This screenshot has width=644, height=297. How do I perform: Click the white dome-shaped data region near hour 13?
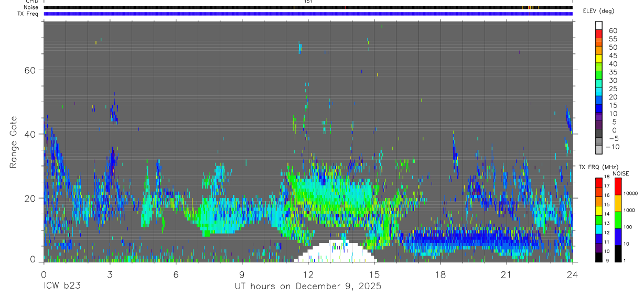[x=335, y=252]
